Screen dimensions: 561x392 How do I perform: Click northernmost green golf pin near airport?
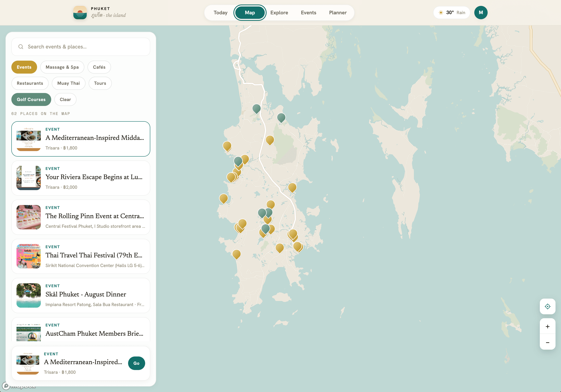coord(256,108)
